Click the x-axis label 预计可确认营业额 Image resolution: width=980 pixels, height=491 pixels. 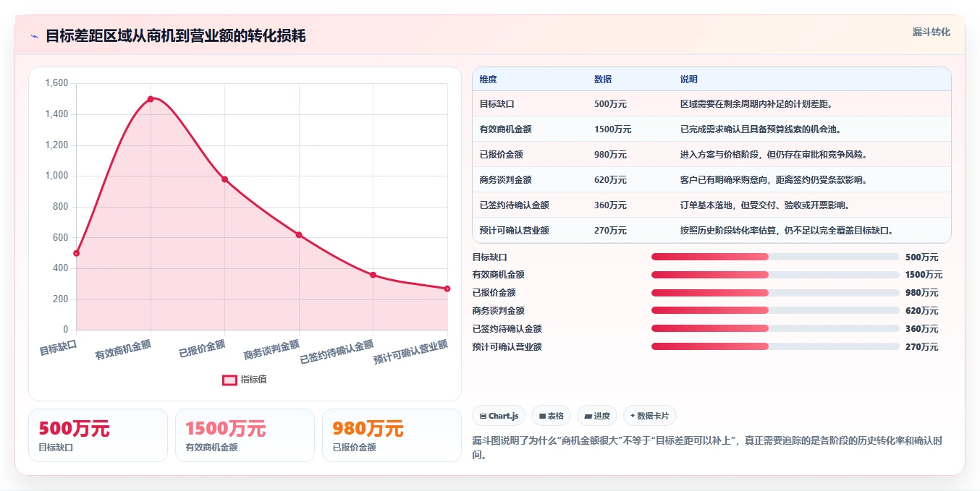coord(410,352)
